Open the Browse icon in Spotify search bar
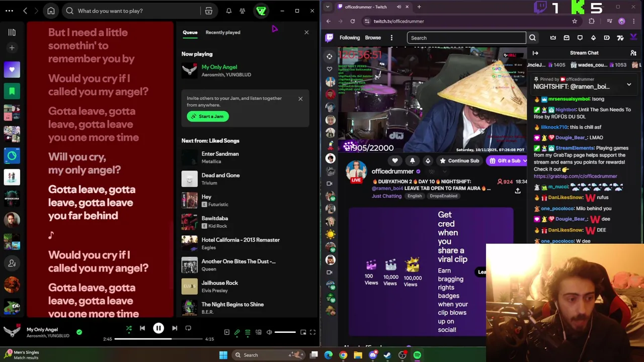 [208, 11]
